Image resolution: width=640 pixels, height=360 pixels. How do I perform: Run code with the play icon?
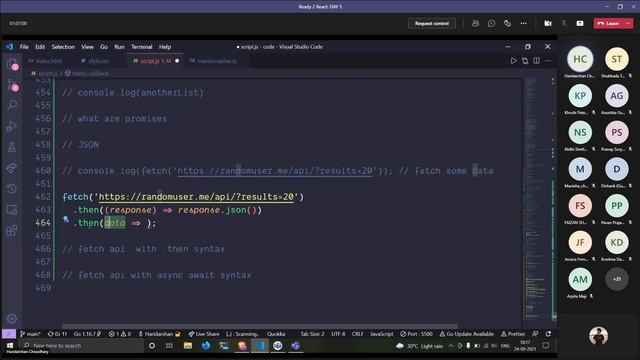513,61
